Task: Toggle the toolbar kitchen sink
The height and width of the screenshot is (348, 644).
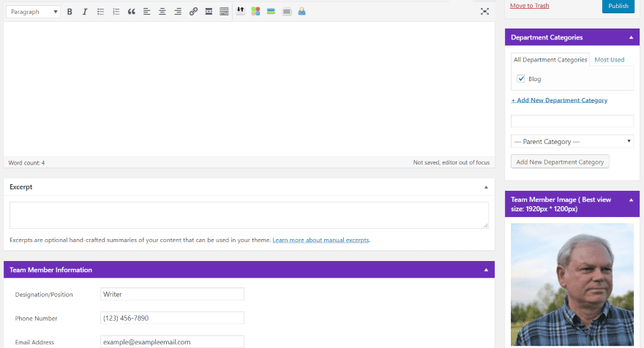Action: click(x=224, y=12)
